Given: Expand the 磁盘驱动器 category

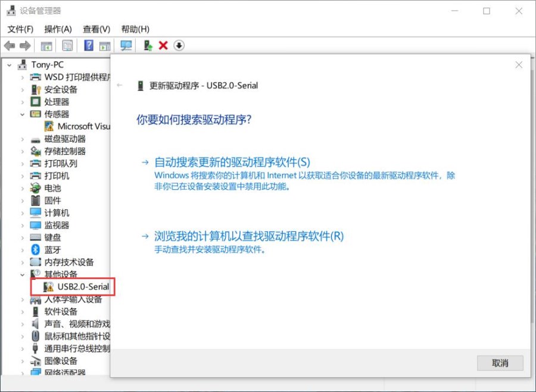Looking at the screenshot, I should point(23,139).
